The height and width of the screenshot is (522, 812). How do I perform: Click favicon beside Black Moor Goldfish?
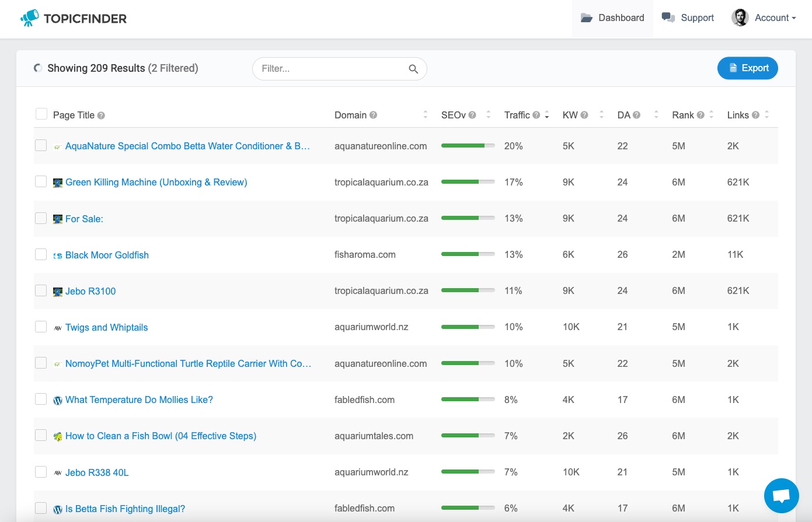(x=58, y=255)
